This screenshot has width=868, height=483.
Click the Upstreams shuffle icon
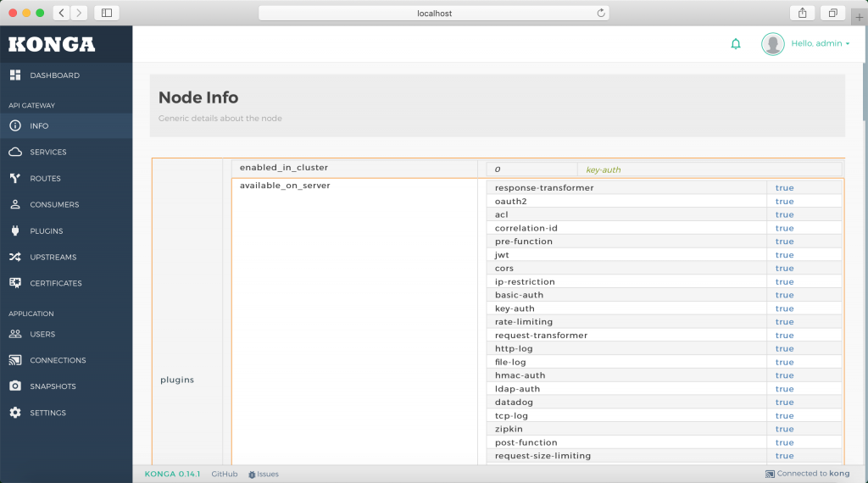pos(15,257)
